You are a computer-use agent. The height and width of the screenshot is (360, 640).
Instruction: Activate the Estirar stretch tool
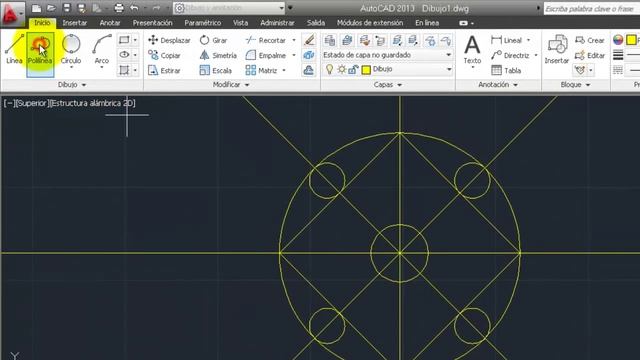click(x=164, y=70)
